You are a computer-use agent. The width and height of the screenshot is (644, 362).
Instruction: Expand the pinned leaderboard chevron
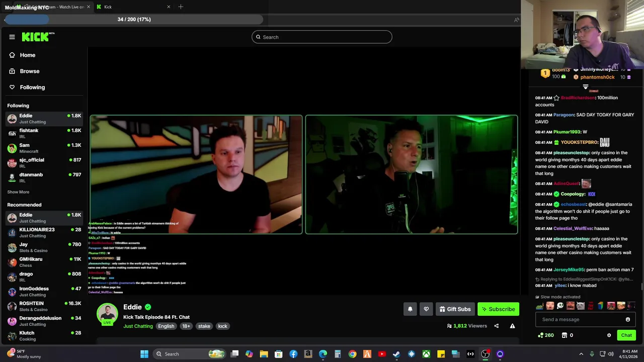coord(585,86)
